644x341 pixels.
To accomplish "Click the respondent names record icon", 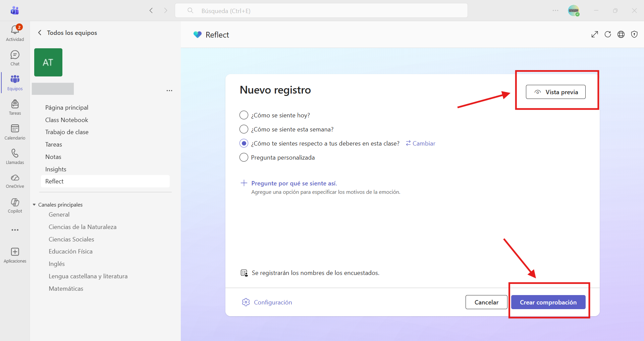I will (244, 273).
